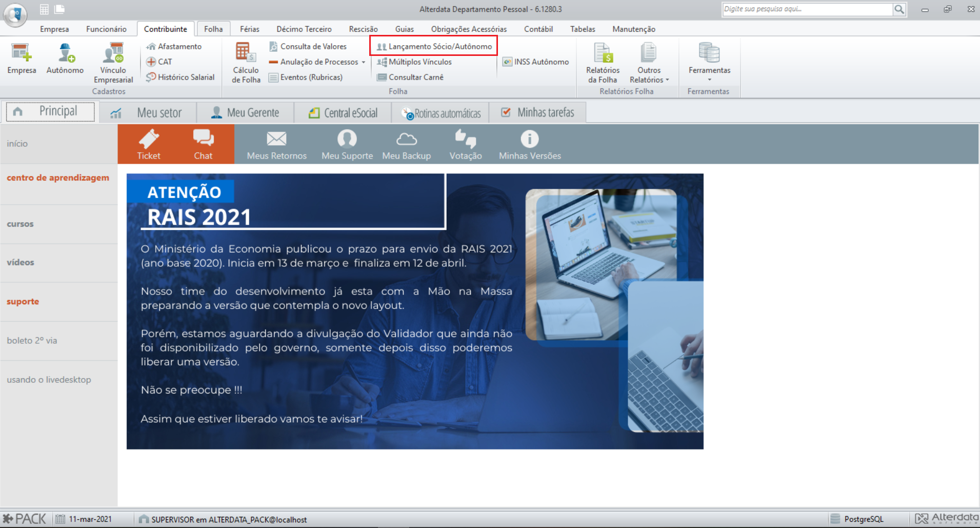The height and width of the screenshot is (528, 980).
Task: Open centro de aprendizagem link
Action: [x=58, y=178]
